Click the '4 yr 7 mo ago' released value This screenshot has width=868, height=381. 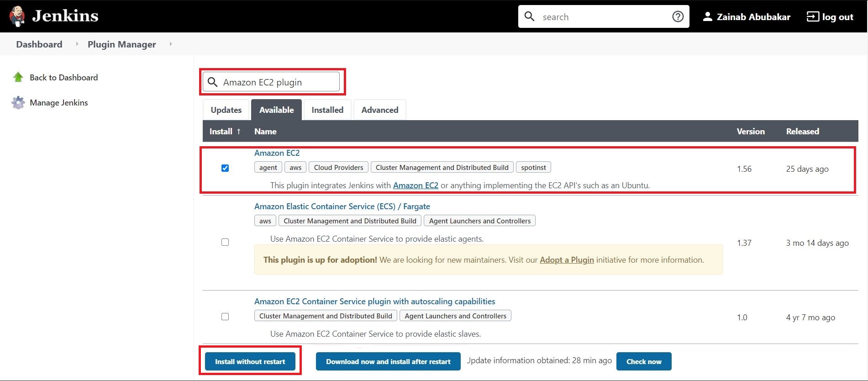[810, 317]
